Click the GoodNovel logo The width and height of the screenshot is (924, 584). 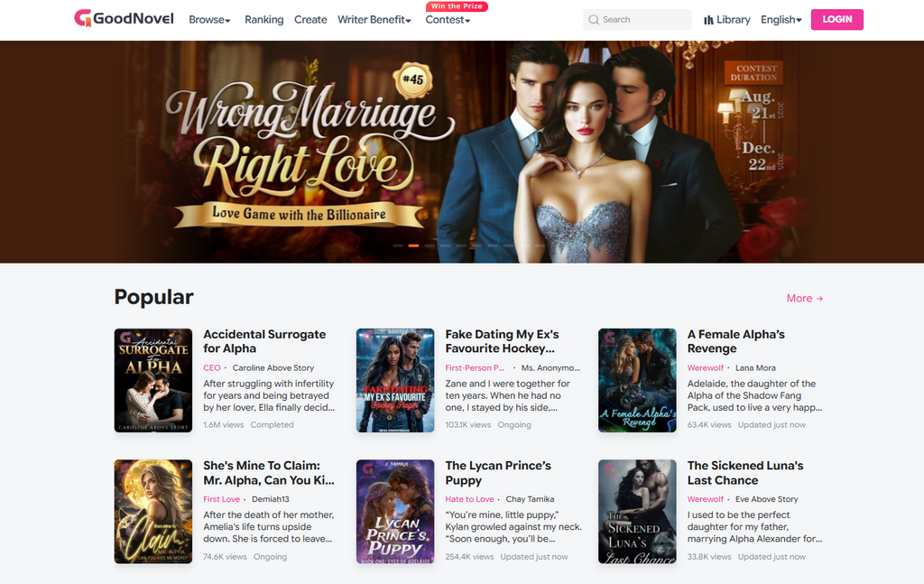pyautogui.click(x=124, y=19)
